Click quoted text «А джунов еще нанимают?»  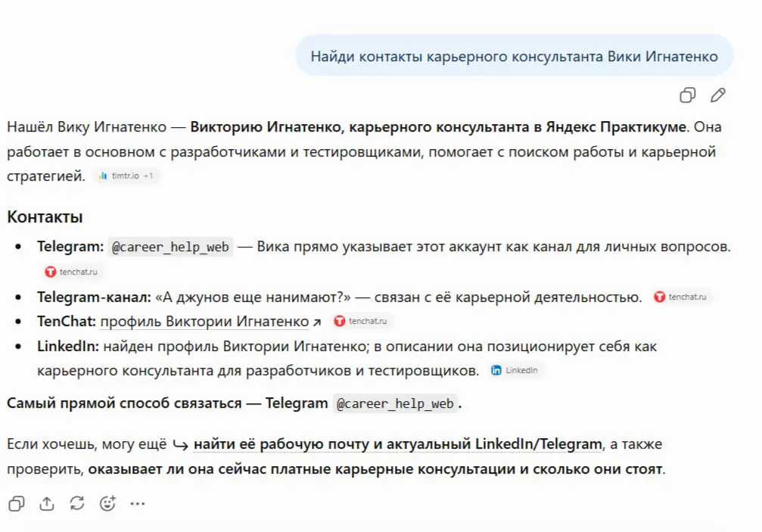[253, 297]
